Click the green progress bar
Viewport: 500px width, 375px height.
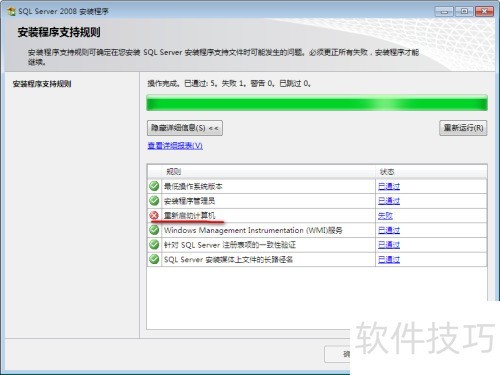pyautogui.click(x=317, y=103)
